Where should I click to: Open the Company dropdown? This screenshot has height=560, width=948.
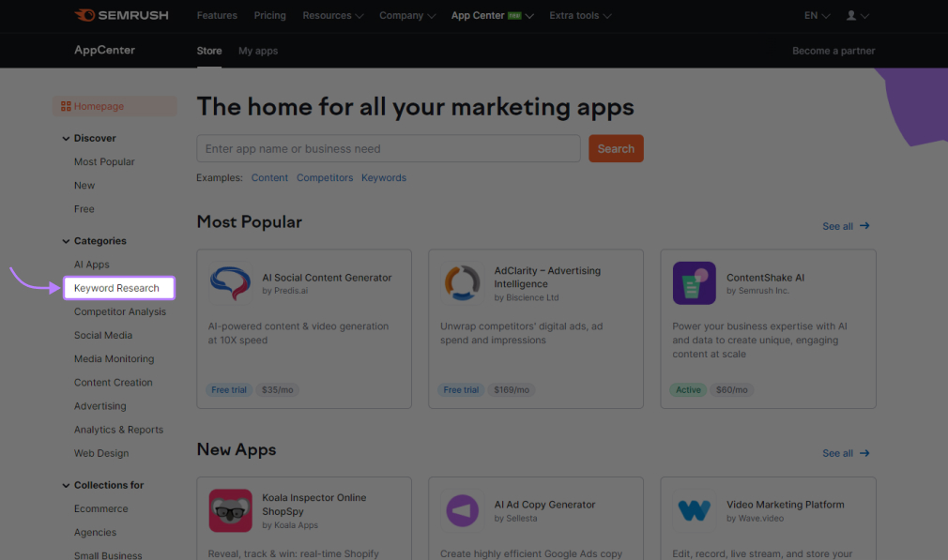click(407, 16)
